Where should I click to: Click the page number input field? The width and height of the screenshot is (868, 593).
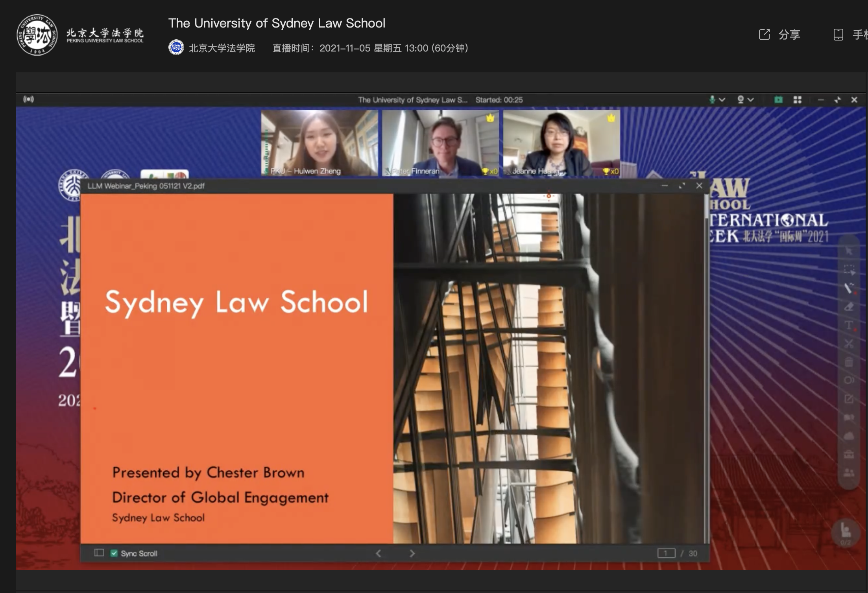[666, 553]
